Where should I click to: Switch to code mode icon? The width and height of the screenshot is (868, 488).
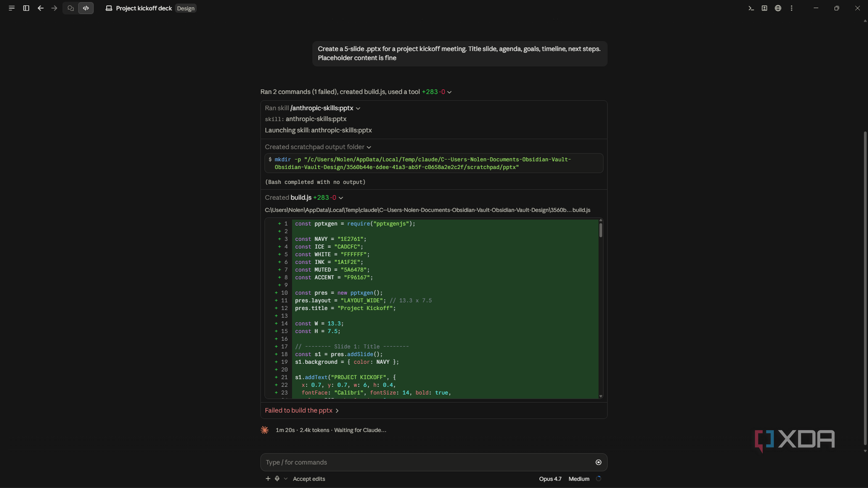(86, 8)
